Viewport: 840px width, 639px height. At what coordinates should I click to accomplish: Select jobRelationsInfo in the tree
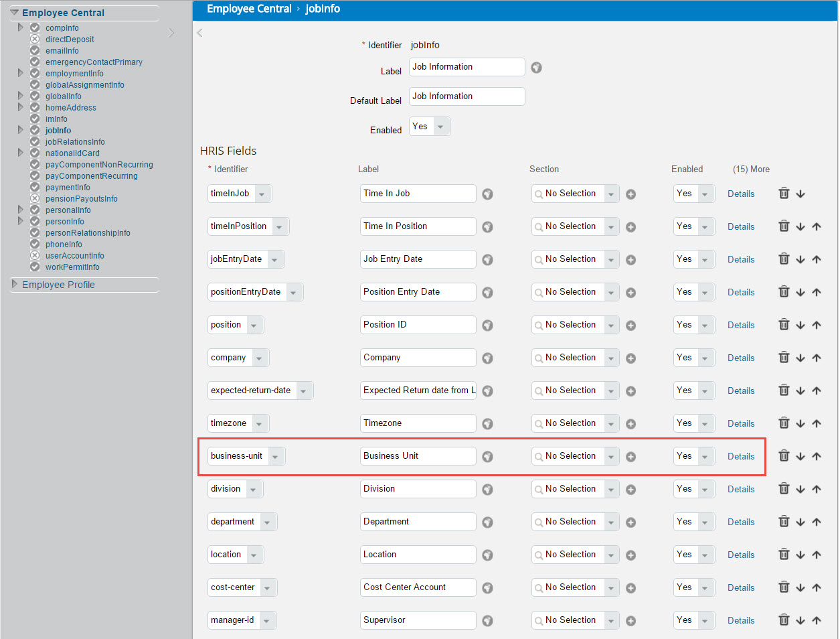point(75,142)
